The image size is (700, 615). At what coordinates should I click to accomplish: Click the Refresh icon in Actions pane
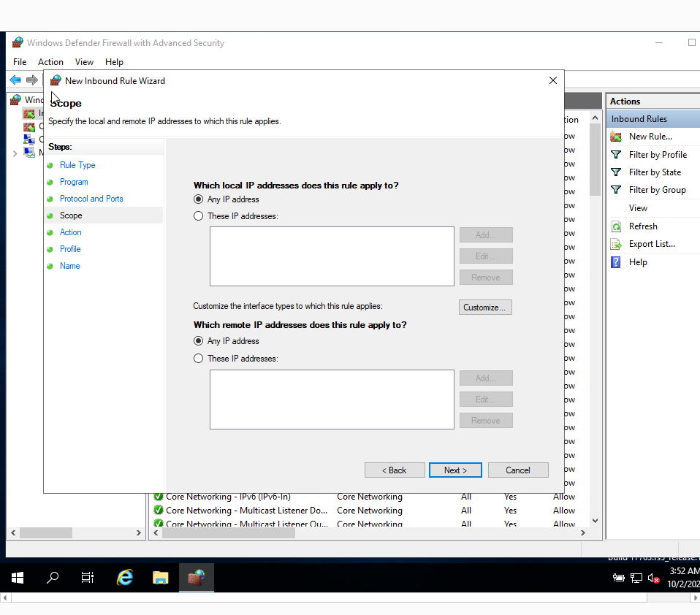(616, 226)
